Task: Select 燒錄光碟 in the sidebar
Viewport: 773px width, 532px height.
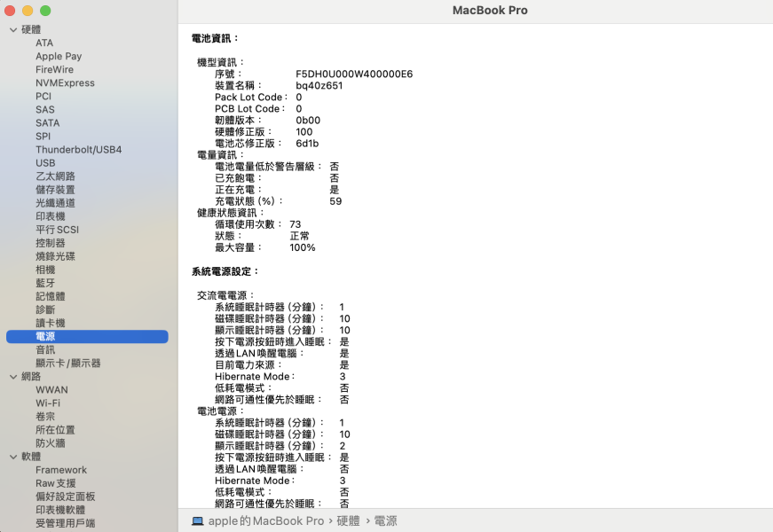Action: click(55, 256)
